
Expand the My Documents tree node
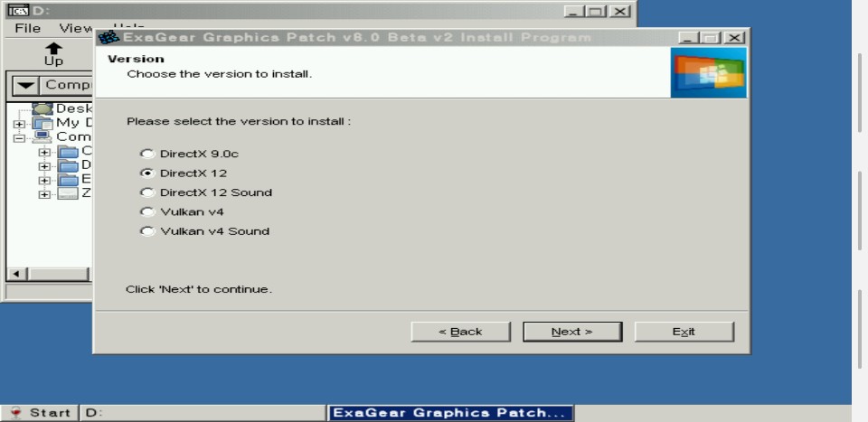click(19, 124)
